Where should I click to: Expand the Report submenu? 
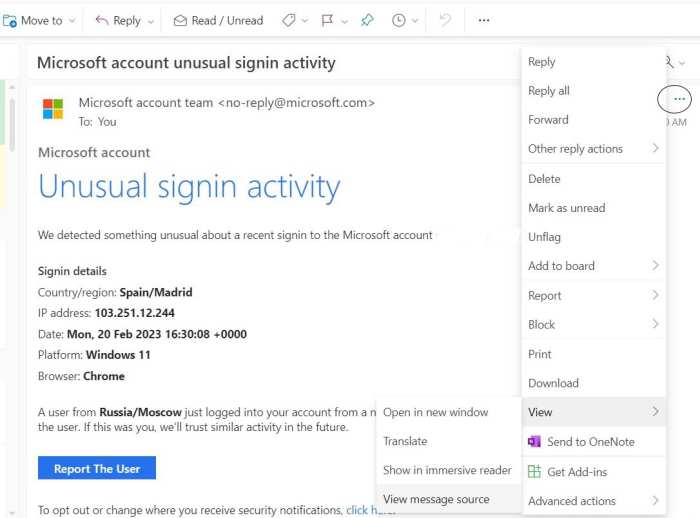click(593, 296)
